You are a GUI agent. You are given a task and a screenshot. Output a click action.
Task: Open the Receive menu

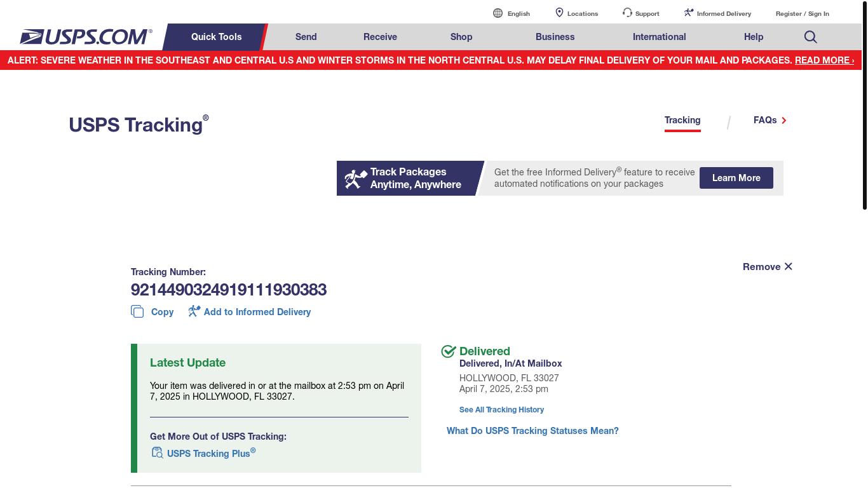380,37
